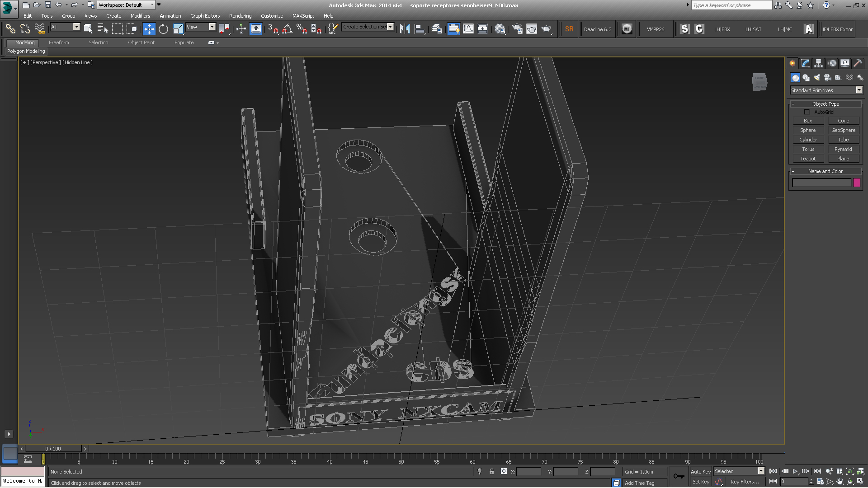This screenshot has height=488, width=868.
Task: Click the time slider at 0 / 100
Action: click(x=53, y=449)
